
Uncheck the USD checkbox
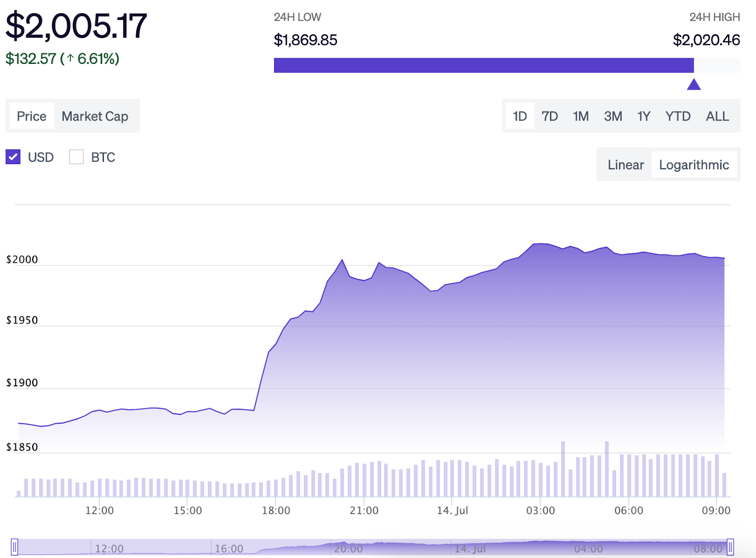click(13, 157)
